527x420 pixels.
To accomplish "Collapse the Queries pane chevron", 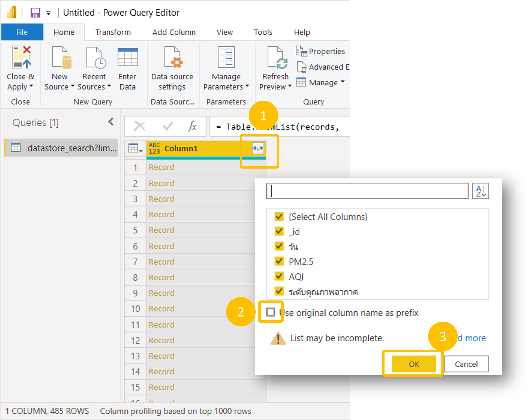I will [111, 122].
